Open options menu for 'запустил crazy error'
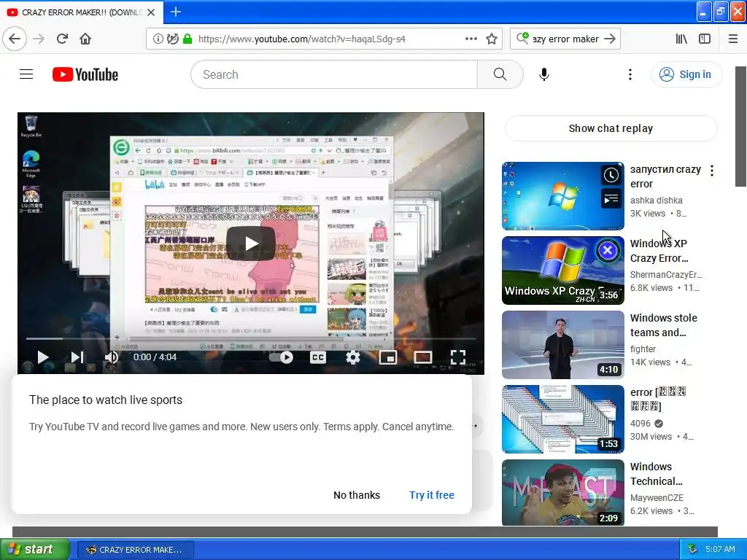This screenshot has height=560, width=747. (712, 171)
